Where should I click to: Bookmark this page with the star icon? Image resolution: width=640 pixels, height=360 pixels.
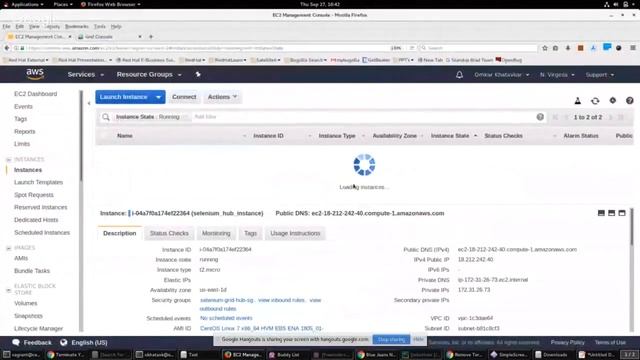(x=544, y=48)
